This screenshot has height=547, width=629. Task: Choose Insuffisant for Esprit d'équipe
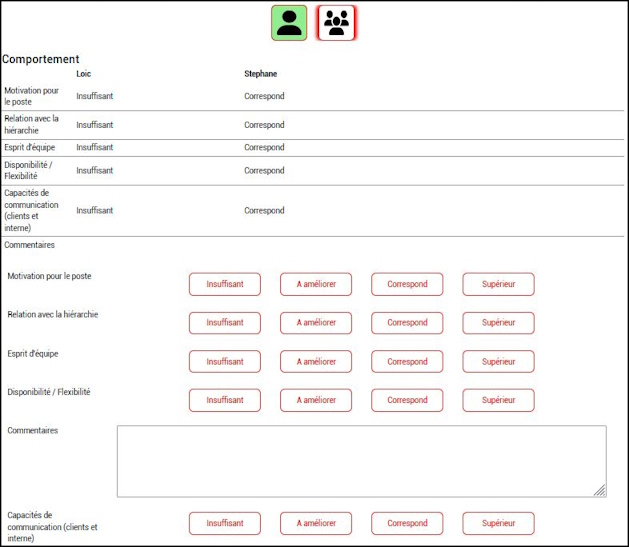225,362
